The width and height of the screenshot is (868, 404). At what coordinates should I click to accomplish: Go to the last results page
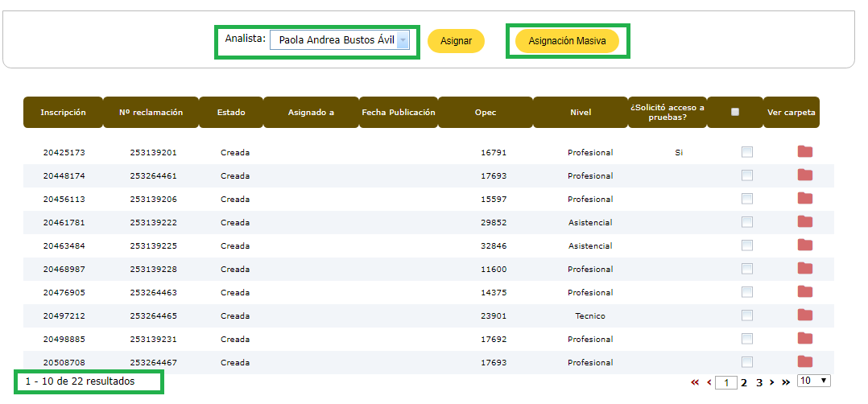(x=785, y=383)
